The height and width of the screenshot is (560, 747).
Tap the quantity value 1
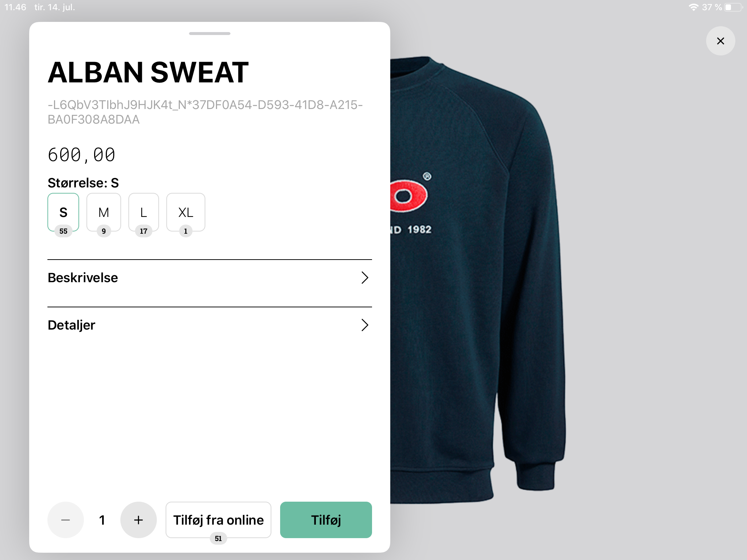pyautogui.click(x=102, y=520)
